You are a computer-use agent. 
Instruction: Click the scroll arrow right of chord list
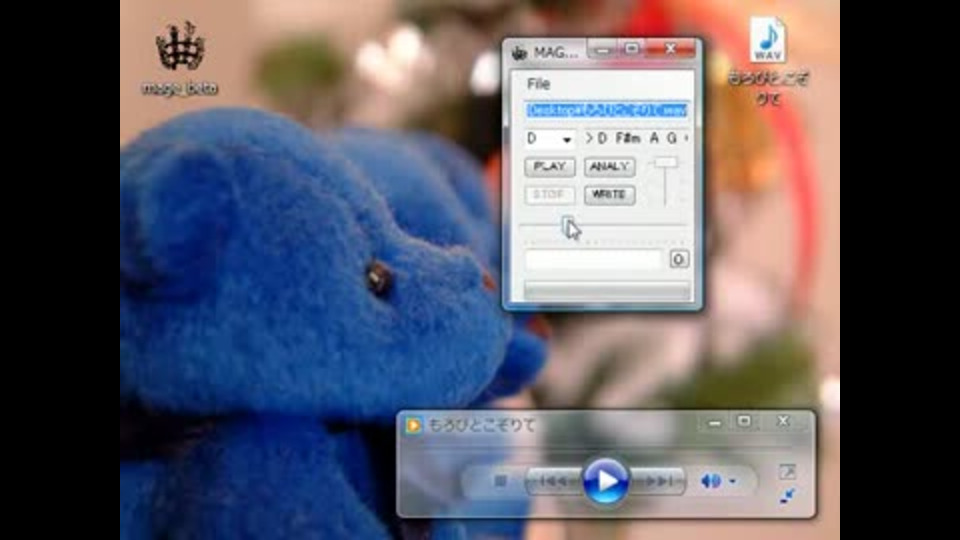pyautogui.click(x=686, y=138)
